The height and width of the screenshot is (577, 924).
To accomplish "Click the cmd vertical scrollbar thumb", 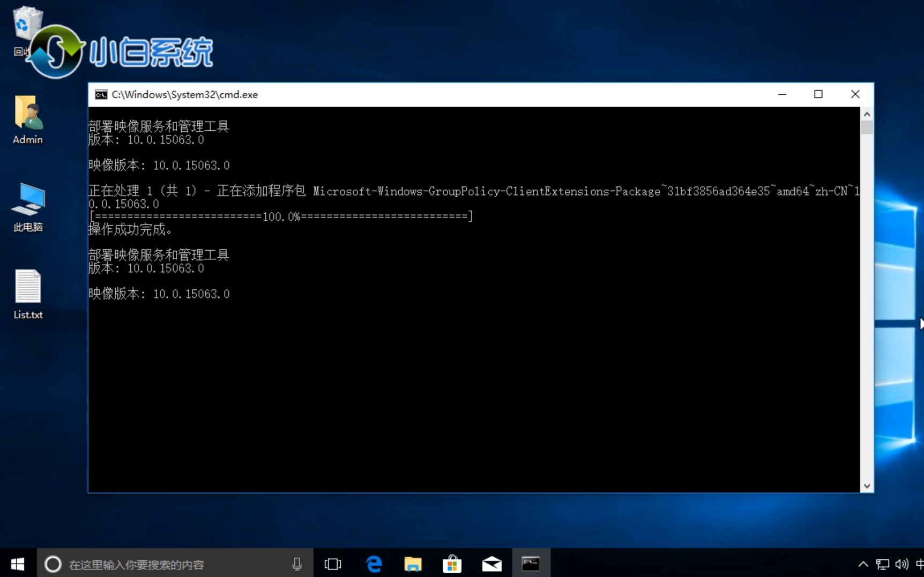I will [x=867, y=128].
